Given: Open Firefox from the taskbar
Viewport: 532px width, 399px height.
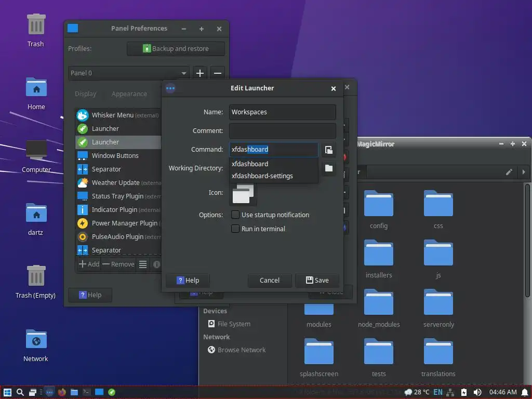Looking at the screenshot, I should tap(62, 392).
